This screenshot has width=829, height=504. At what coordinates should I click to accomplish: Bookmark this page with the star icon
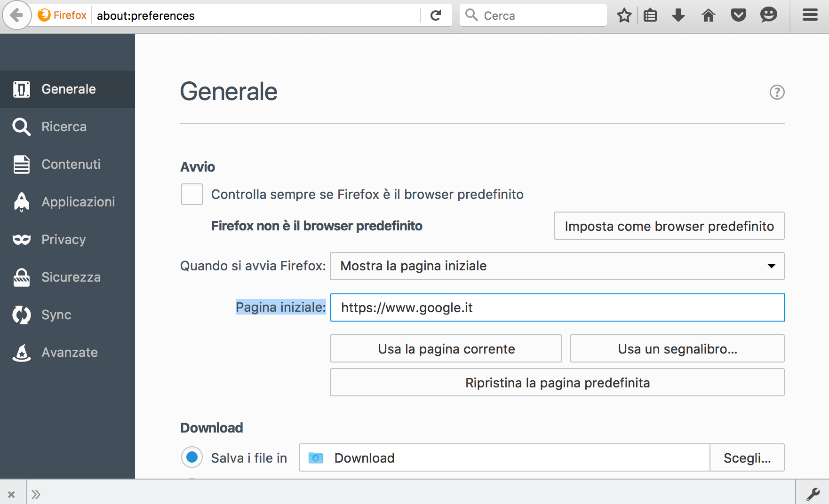tap(624, 16)
